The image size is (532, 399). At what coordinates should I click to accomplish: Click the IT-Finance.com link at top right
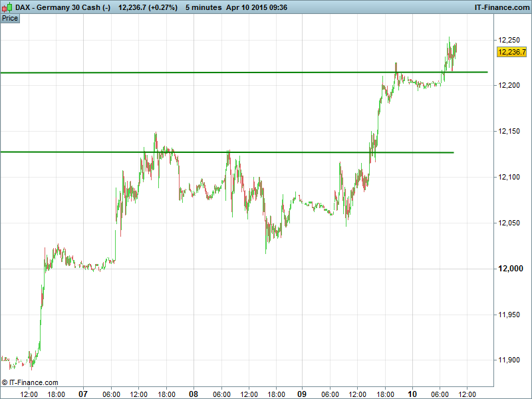501,7
